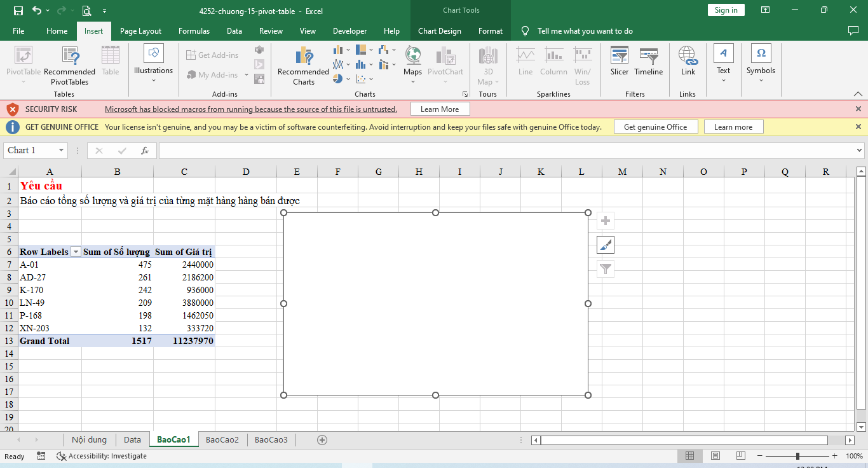Screen dimensions: 868x468
Task: Switch to the Data sheet tab
Action: 132,439
